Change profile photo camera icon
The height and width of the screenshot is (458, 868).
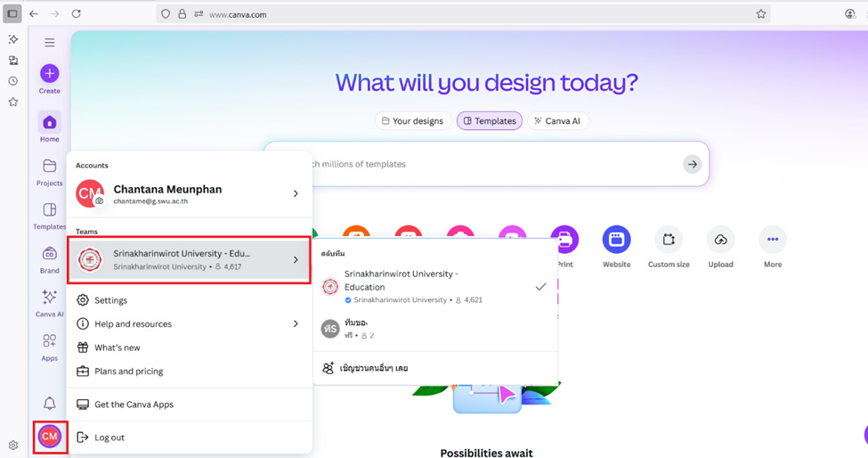[x=99, y=201]
